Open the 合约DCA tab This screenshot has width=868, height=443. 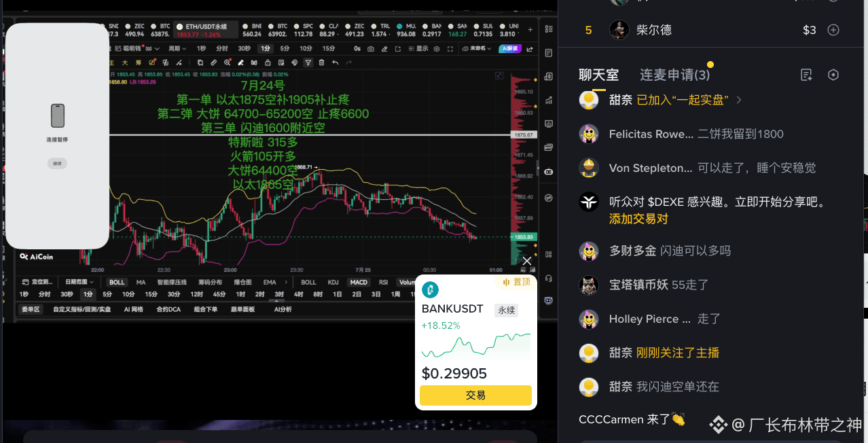168,309
